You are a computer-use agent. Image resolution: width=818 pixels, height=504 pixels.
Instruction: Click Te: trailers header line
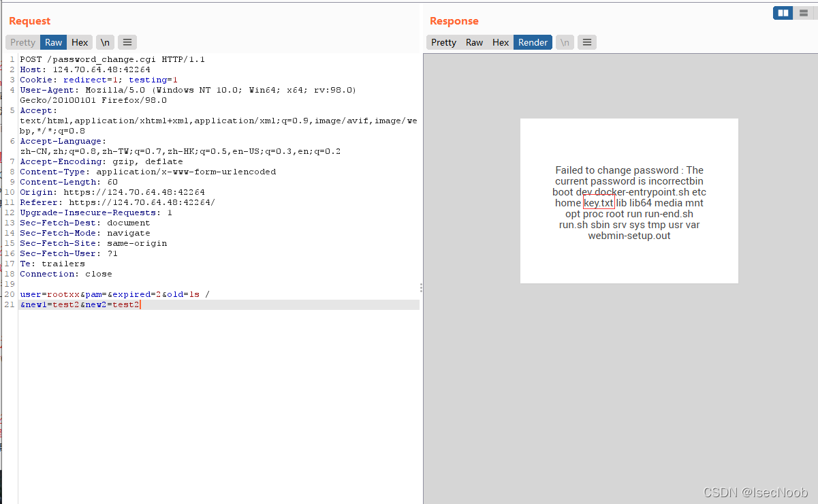(x=52, y=264)
